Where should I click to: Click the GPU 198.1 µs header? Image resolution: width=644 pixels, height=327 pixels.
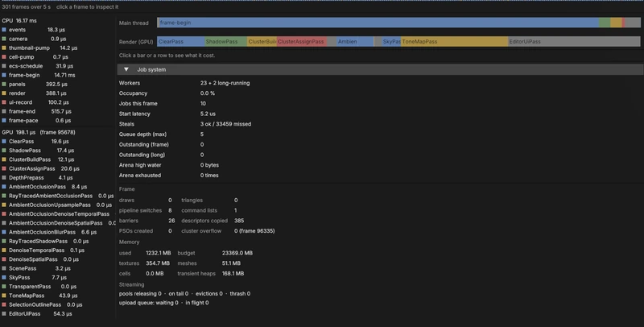click(39, 132)
